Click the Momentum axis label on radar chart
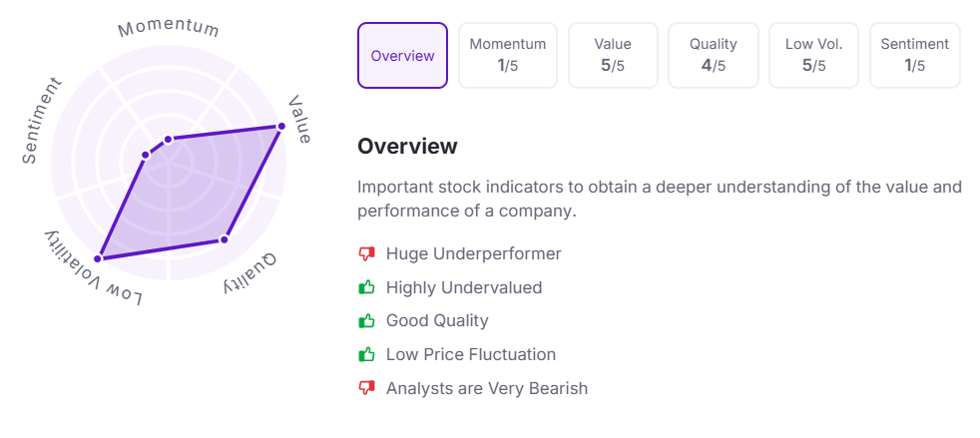Image resolution: width=980 pixels, height=438 pixels. point(169,27)
